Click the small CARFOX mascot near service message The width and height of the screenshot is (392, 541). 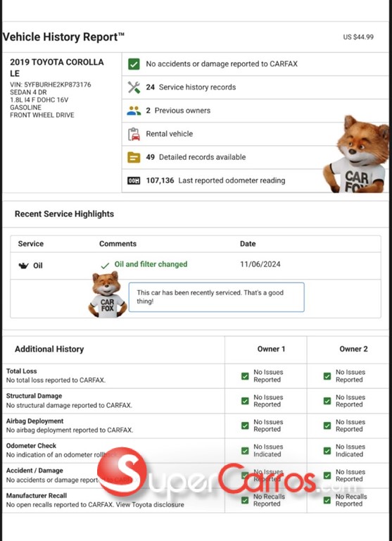[x=108, y=294]
